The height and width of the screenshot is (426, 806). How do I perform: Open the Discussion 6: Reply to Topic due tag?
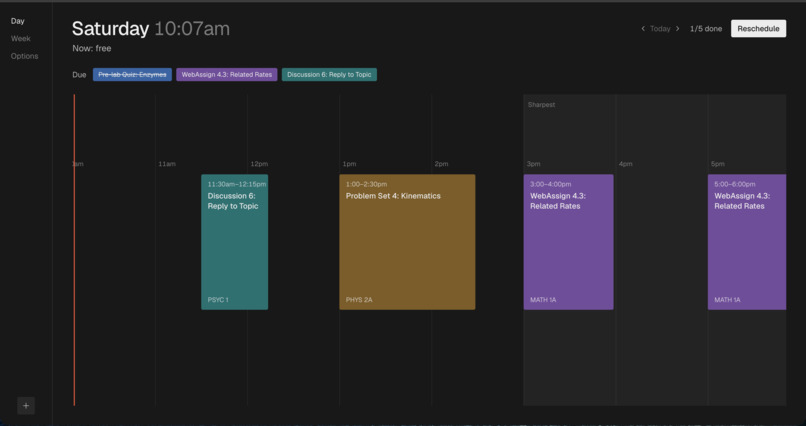[329, 75]
